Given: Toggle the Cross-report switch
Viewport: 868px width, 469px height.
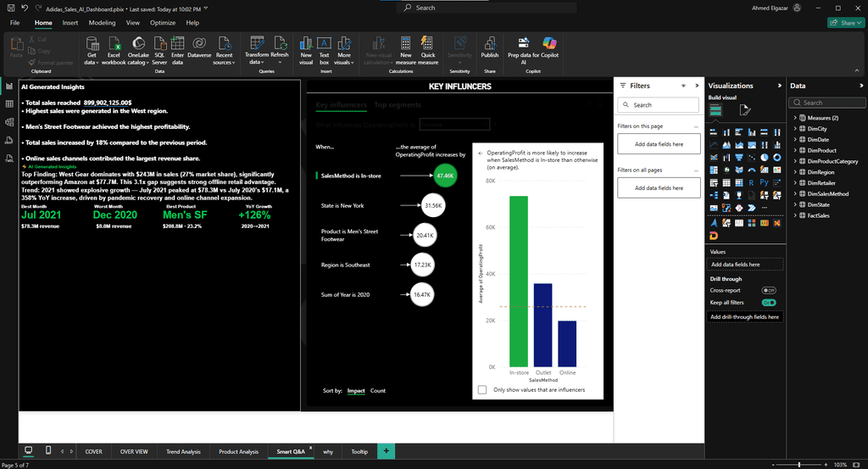Looking at the screenshot, I should point(769,290).
